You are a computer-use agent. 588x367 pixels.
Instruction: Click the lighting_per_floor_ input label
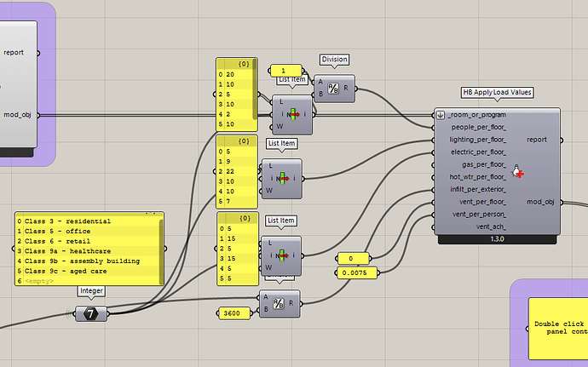pyautogui.click(x=478, y=140)
